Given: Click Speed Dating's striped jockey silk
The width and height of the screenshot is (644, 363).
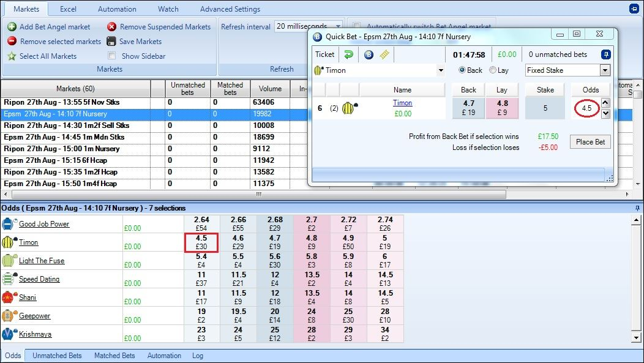Looking at the screenshot, I should point(9,279).
